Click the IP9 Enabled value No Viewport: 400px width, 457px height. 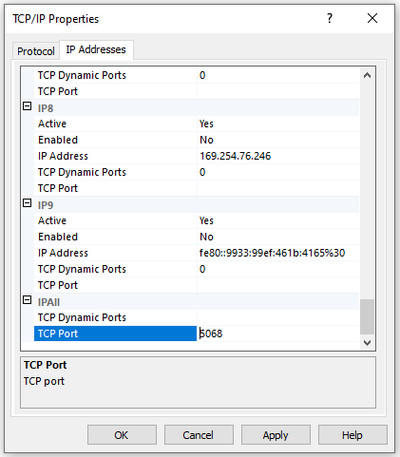click(206, 237)
